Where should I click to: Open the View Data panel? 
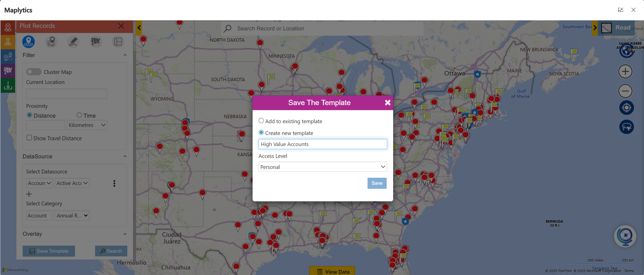(x=332, y=271)
